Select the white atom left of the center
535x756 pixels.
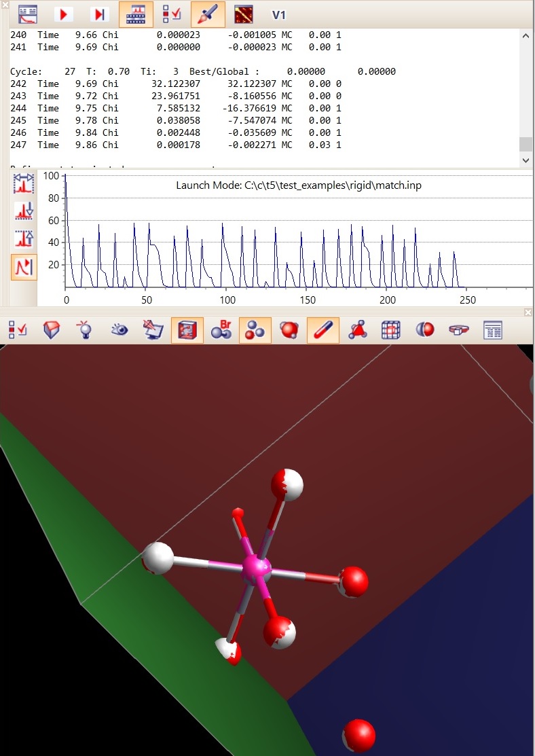point(158,558)
